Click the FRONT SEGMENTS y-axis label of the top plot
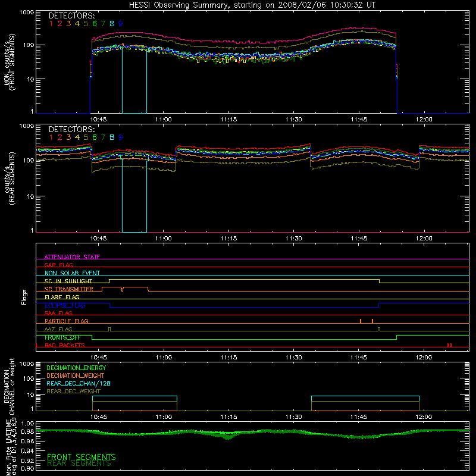This screenshot has width=476, height=476. (13, 62)
